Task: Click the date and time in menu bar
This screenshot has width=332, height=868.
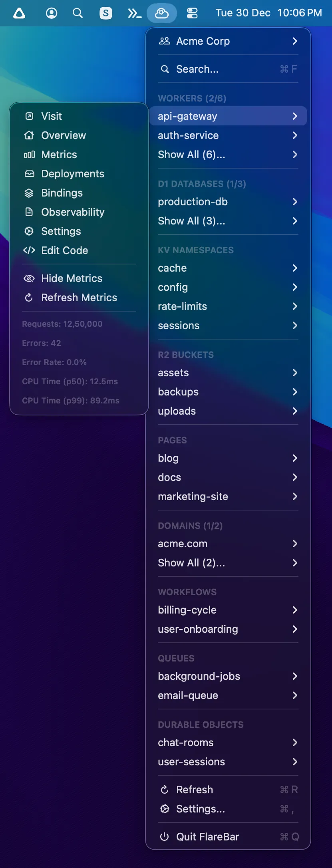Action: (269, 13)
